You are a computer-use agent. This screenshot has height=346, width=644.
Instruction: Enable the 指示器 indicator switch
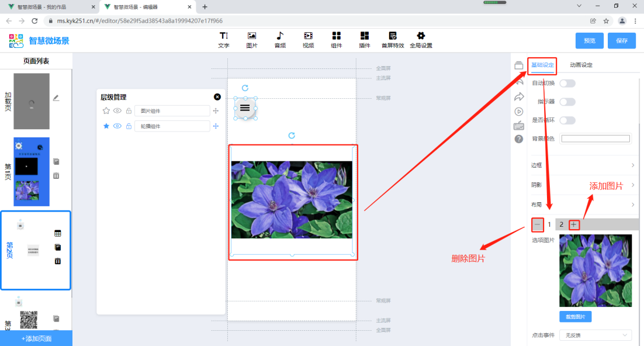[567, 102]
